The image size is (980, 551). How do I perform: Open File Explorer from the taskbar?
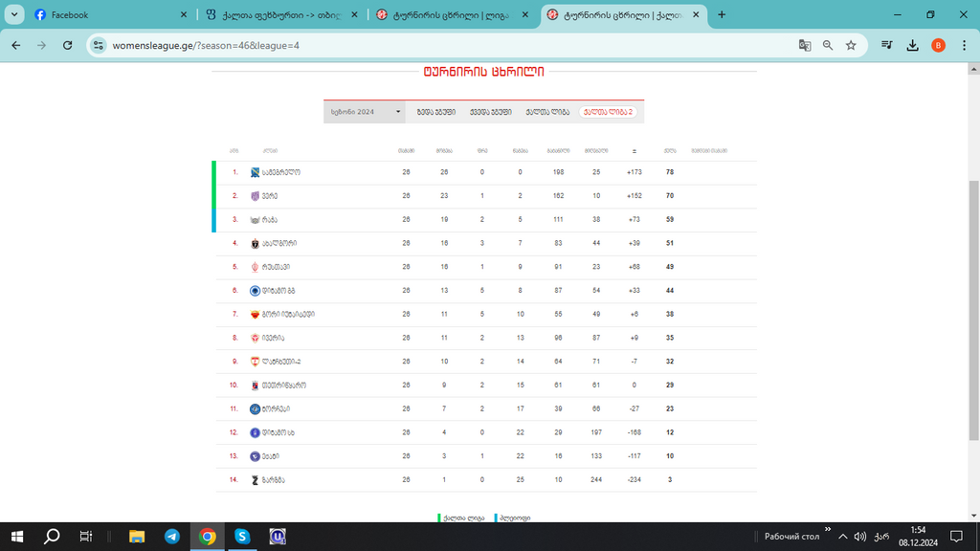[137, 536]
